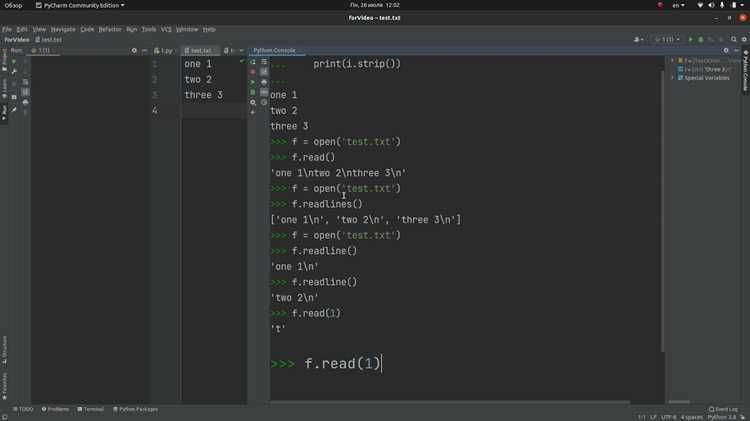Open the Navigate menu

point(63,29)
